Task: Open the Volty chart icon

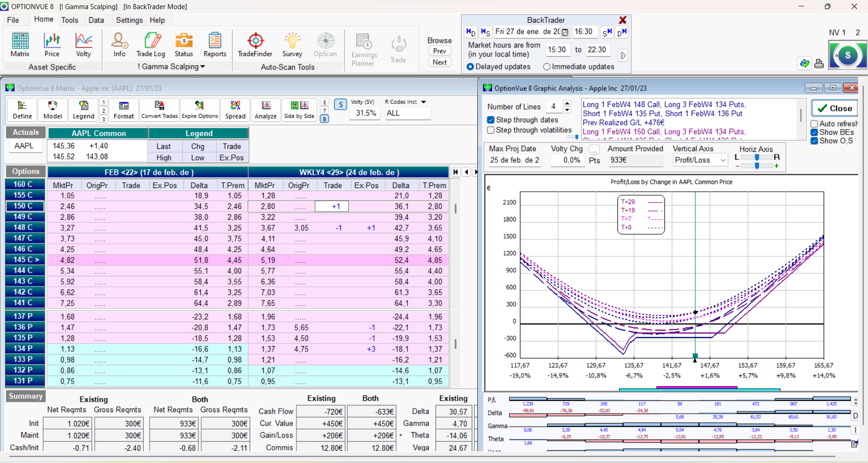Action: click(x=83, y=45)
